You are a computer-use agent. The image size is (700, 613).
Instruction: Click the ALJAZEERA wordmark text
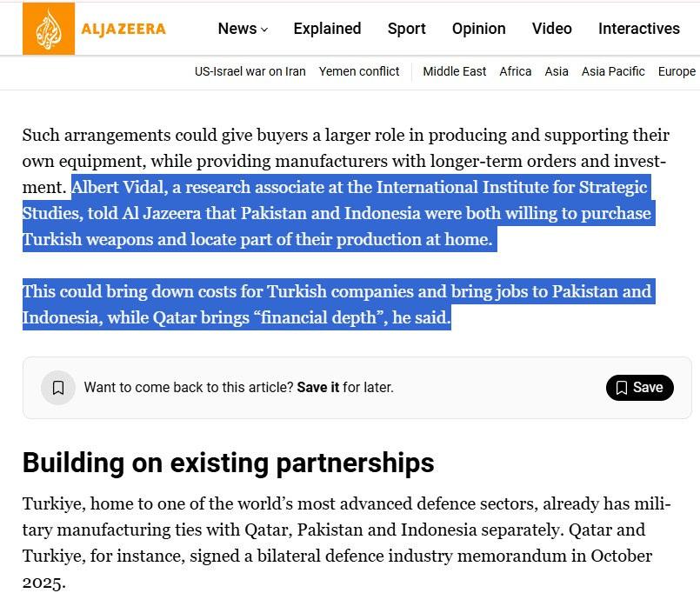[x=123, y=29]
